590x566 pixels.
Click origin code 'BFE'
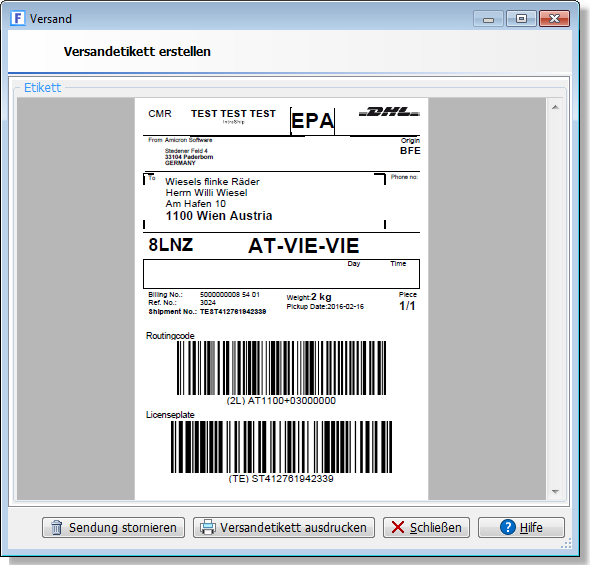410,151
